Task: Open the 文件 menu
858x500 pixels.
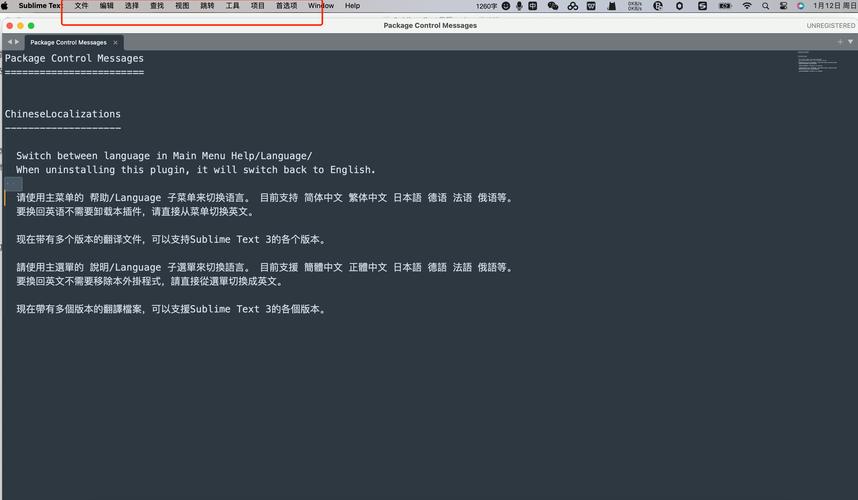Action: click(x=81, y=5)
